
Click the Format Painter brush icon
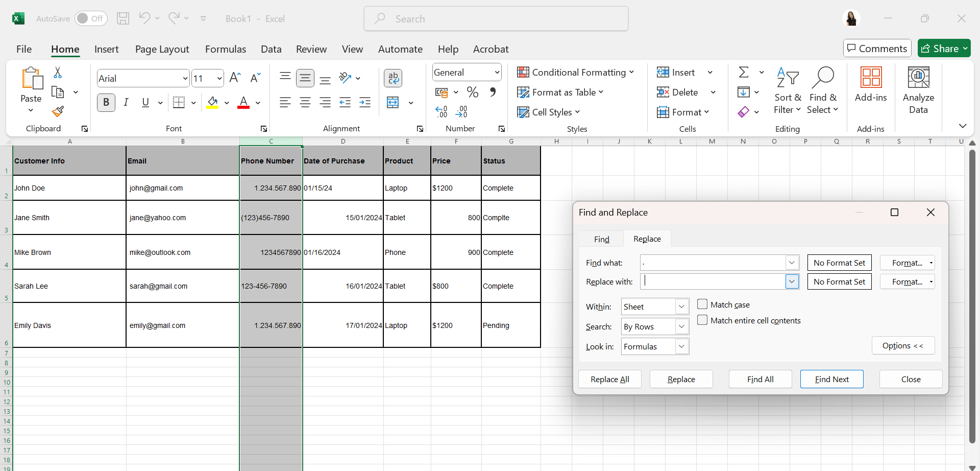(x=58, y=111)
